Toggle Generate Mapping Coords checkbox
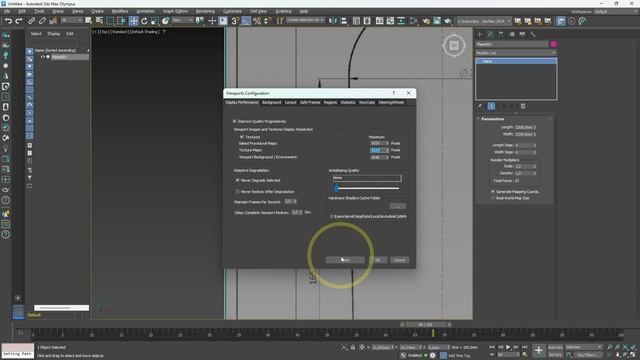The image size is (640, 360). (x=493, y=191)
